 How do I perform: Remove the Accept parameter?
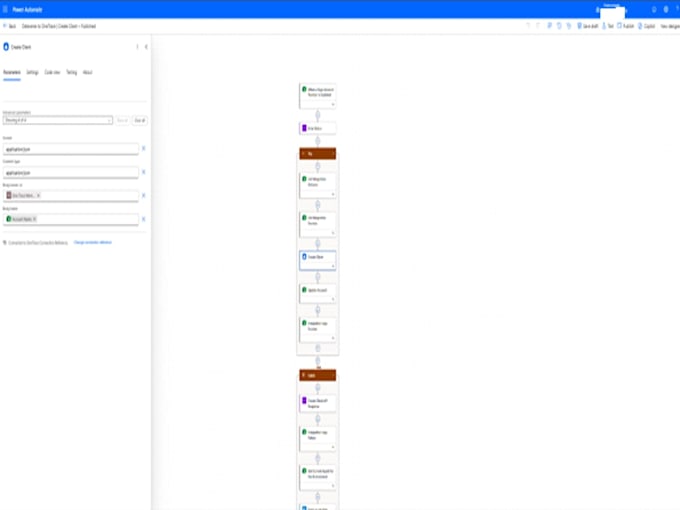[144, 149]
